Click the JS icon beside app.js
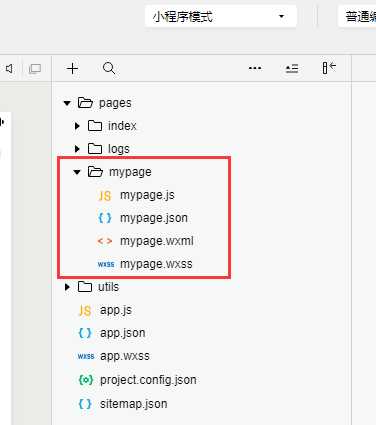This screenshot has height=425, width=376. (x=85, y=311)
